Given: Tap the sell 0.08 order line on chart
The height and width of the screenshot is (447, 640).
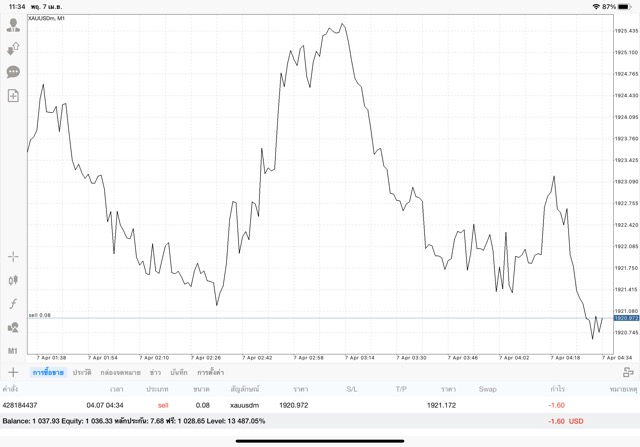Looking at the screenshot, I should pos(300,318).
